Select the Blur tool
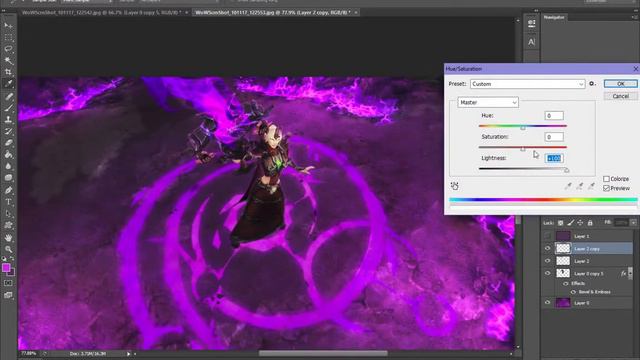Viewport: 640px width, 360px height. click(x=8, y=166)
